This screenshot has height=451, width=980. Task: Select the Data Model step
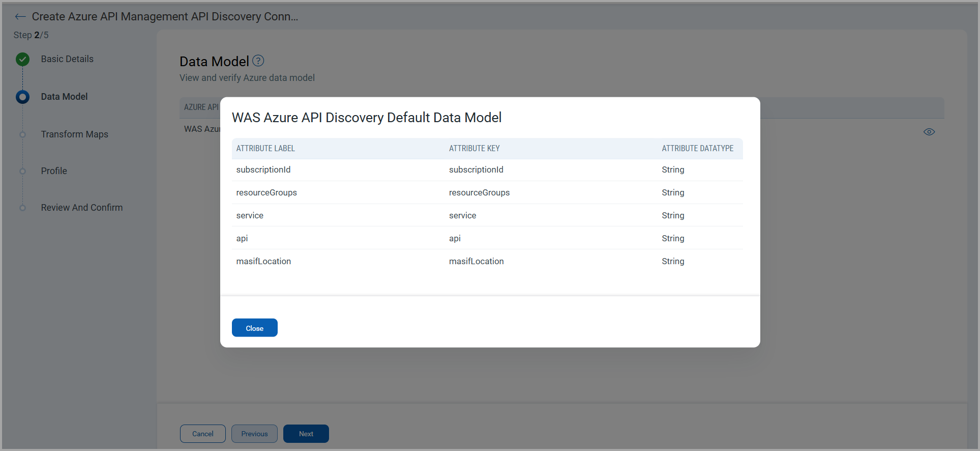coord(64,97)
